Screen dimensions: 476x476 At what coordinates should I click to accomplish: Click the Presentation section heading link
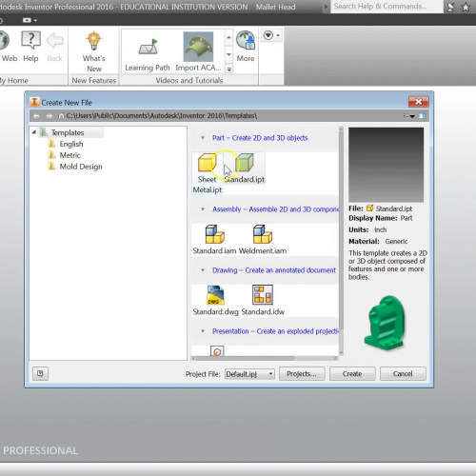click(275, 331)
